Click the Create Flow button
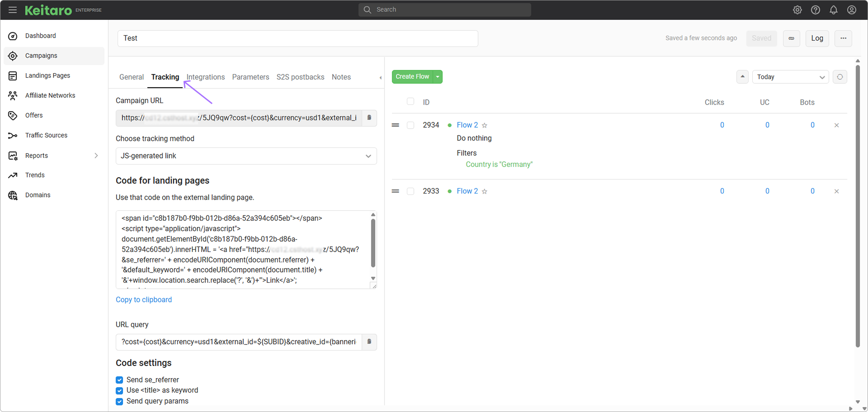 point(412,77)
